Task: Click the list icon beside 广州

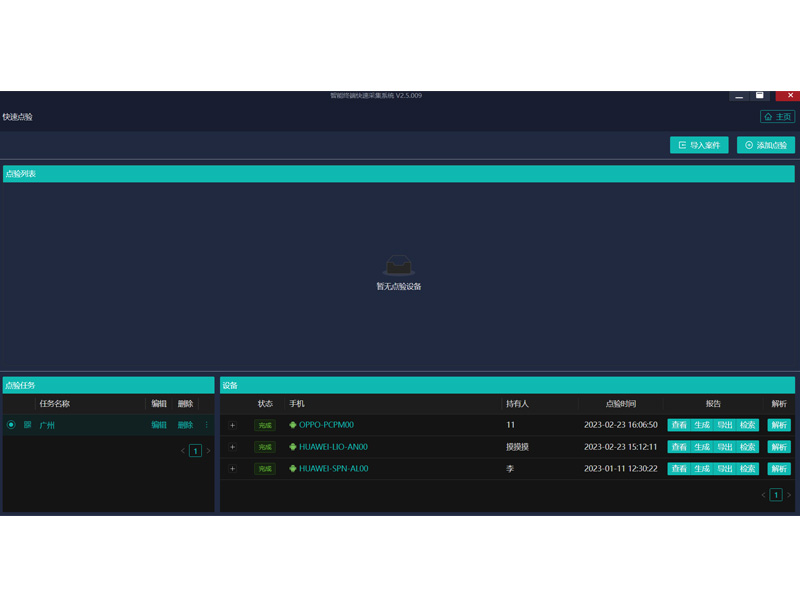Action: [28, 425]
